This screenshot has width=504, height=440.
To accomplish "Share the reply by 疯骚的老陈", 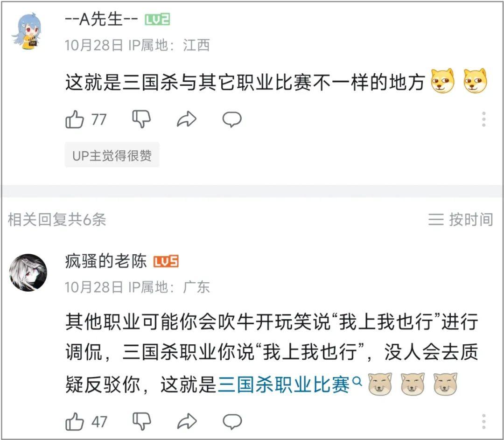I will point(187,421).
